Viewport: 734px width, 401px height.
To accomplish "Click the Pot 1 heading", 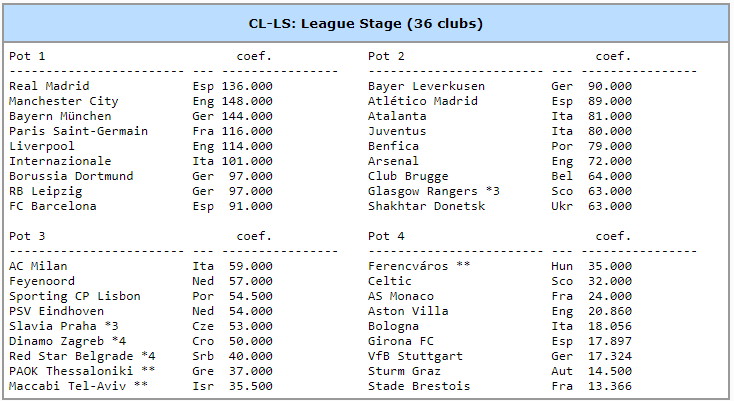I will pos(27,56).
